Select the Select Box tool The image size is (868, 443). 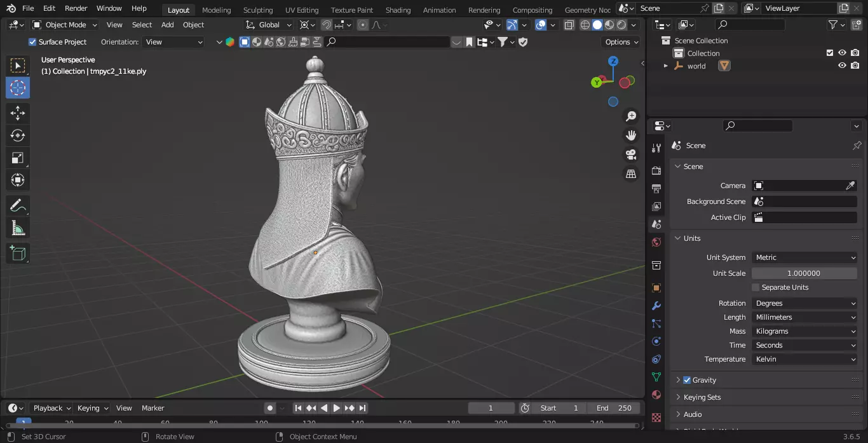click(x=18, y=65)
